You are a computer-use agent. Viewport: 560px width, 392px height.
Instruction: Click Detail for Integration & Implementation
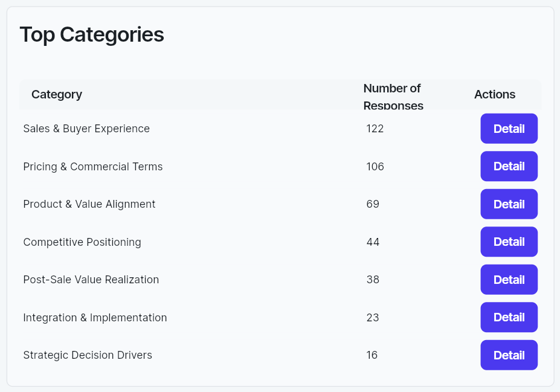point(509,317)
